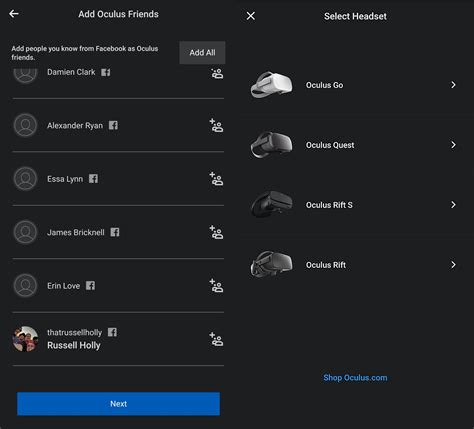Select the name Erin Love
Screen dimensions: 474x429
point(63,286)
